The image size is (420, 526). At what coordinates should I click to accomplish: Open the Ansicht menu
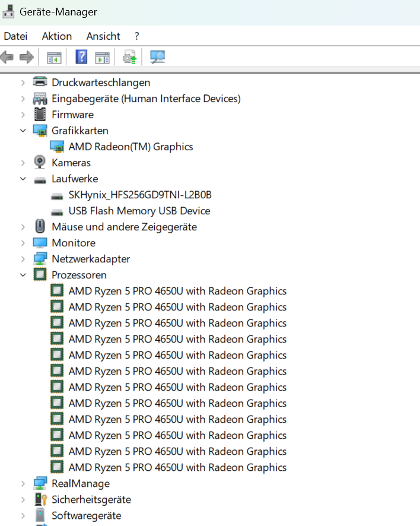tap(103, 36)
